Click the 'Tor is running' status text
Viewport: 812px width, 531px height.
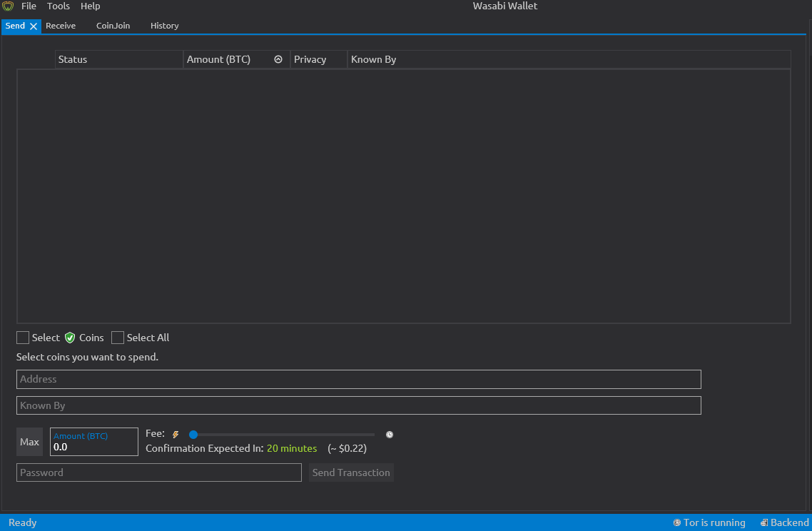pyautogui.click(x=714, y=522)
